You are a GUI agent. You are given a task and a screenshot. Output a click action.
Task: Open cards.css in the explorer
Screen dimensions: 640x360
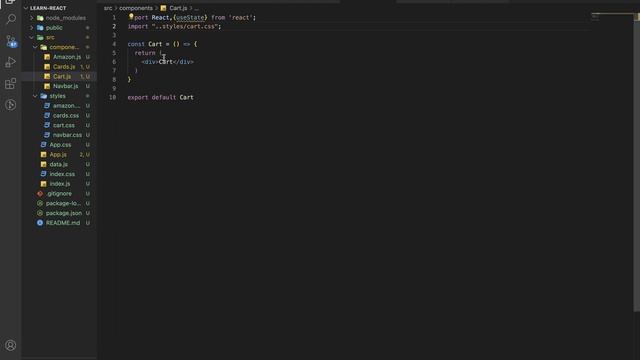[x=66, y=116]
